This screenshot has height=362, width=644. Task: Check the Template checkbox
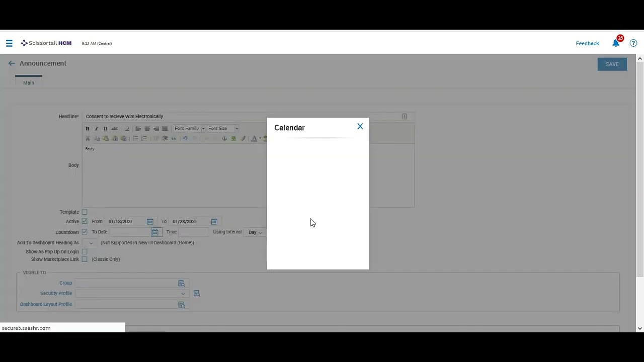(x=85, y=212)
